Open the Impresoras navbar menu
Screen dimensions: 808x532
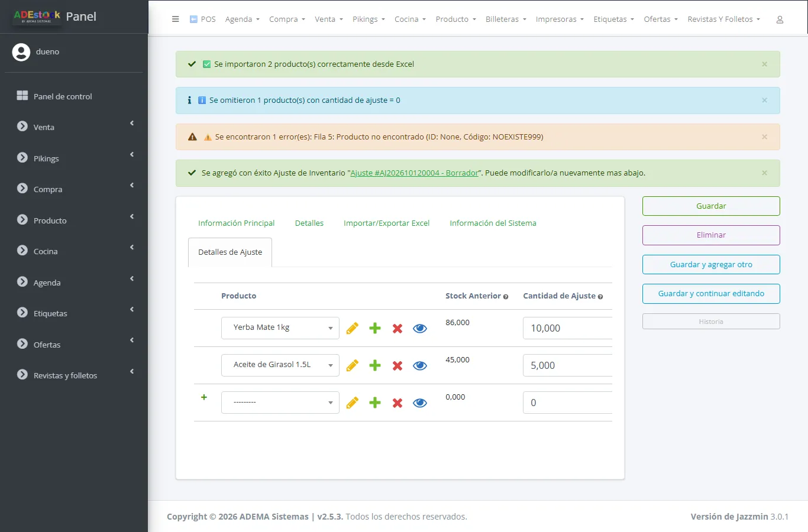pos(560,19)
